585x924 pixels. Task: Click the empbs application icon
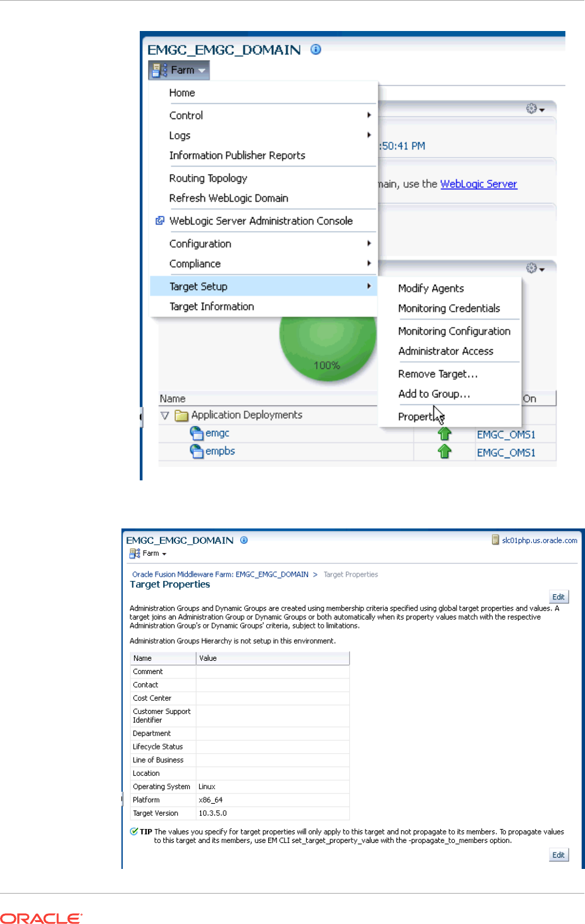click(197, 451)
